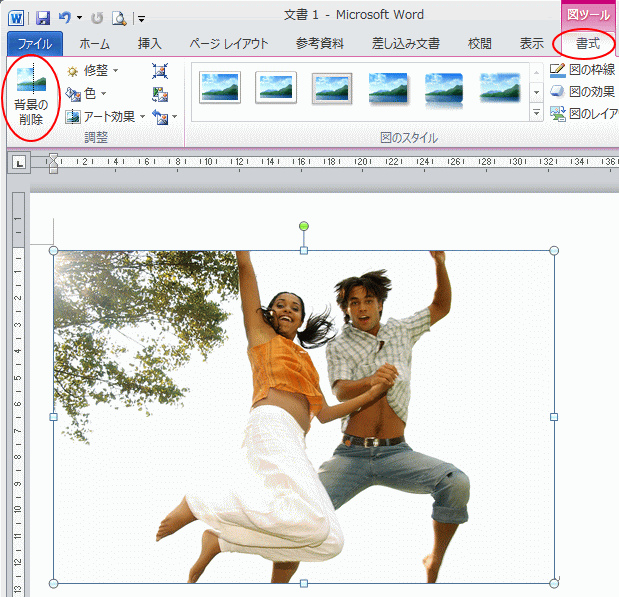Click the 図ツール contextual tab header
Image resolution: width=619 pixels, height=597 pixels.
pos(589,15)
